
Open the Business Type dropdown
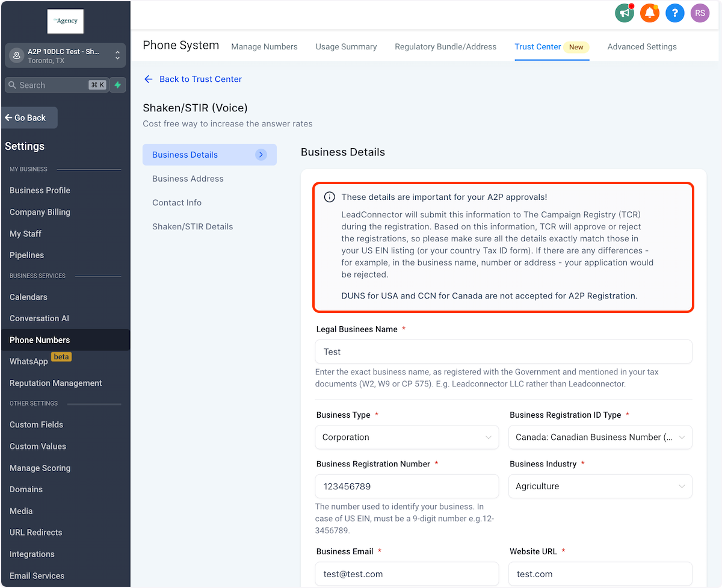pos(407,438)
